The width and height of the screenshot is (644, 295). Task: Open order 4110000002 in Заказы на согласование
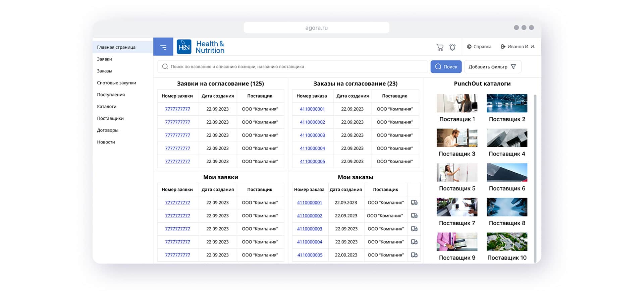[x=312, y=122]
